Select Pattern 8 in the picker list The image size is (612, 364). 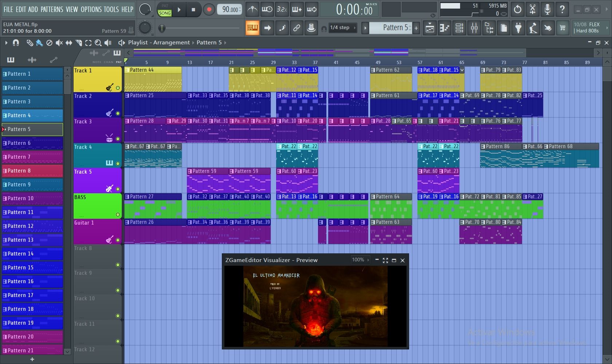coord(32,171)
